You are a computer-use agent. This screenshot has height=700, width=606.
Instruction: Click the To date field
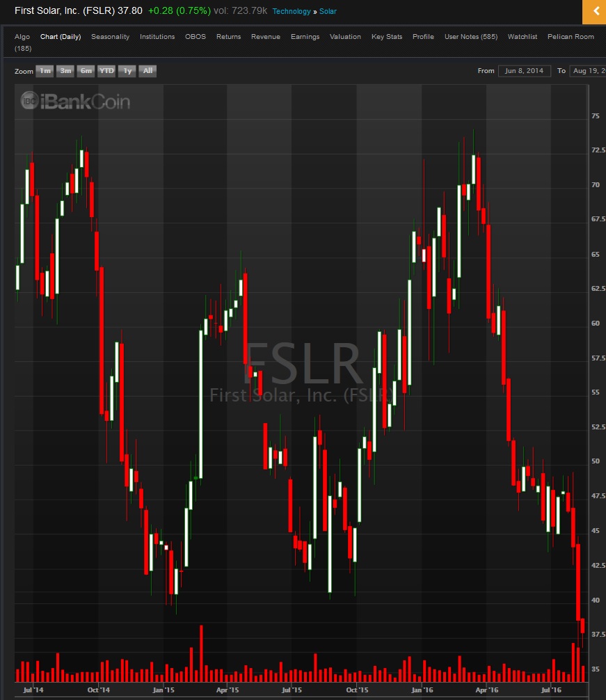(x=588, y=71)
